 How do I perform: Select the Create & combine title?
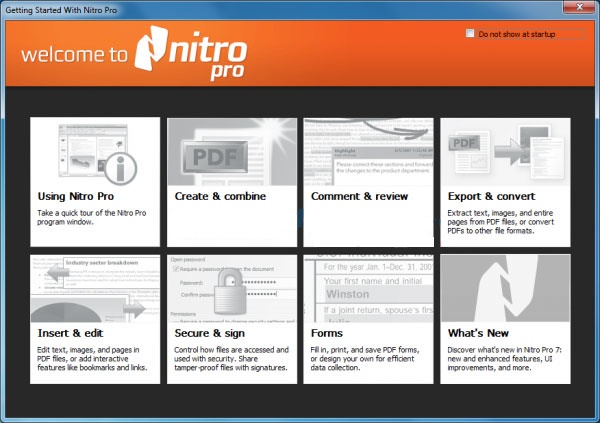[220, 196]
